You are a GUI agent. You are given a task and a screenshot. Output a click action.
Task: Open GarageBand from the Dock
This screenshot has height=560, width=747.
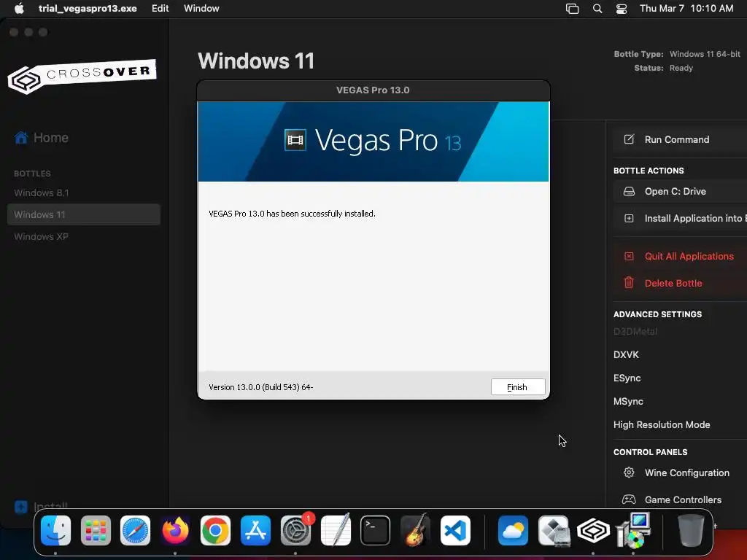415,531
